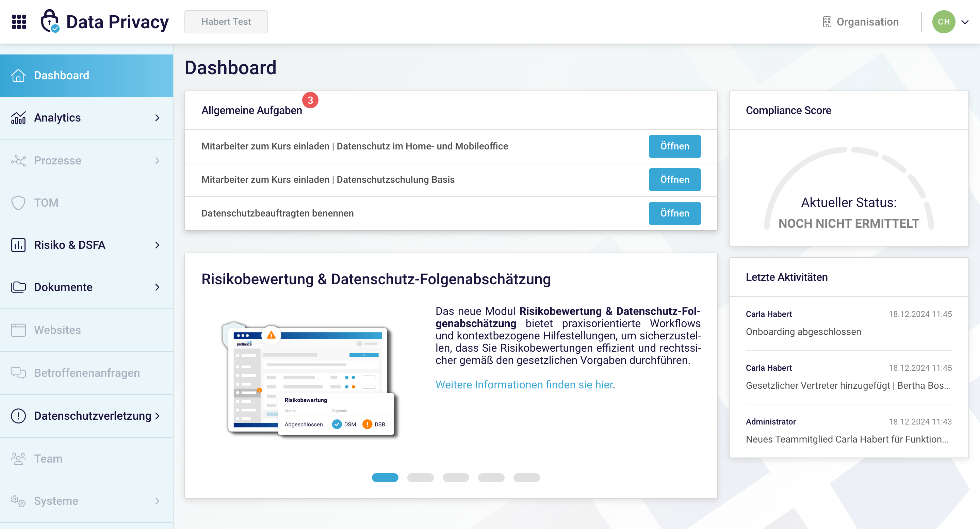
Task: Click the Analytics chart icon in sidebar
Action: pyautogui.click(x=18, y=118)
